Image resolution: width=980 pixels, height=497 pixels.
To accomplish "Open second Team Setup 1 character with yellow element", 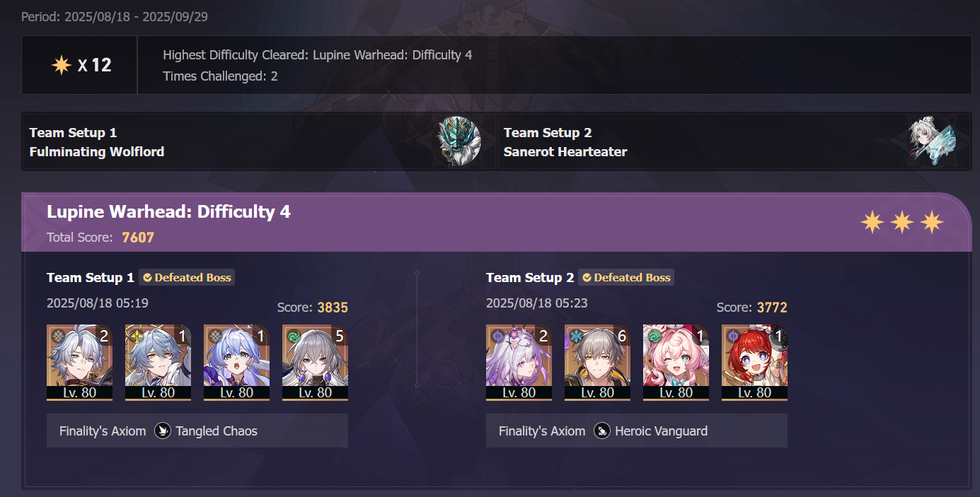I will coord(158,363).
